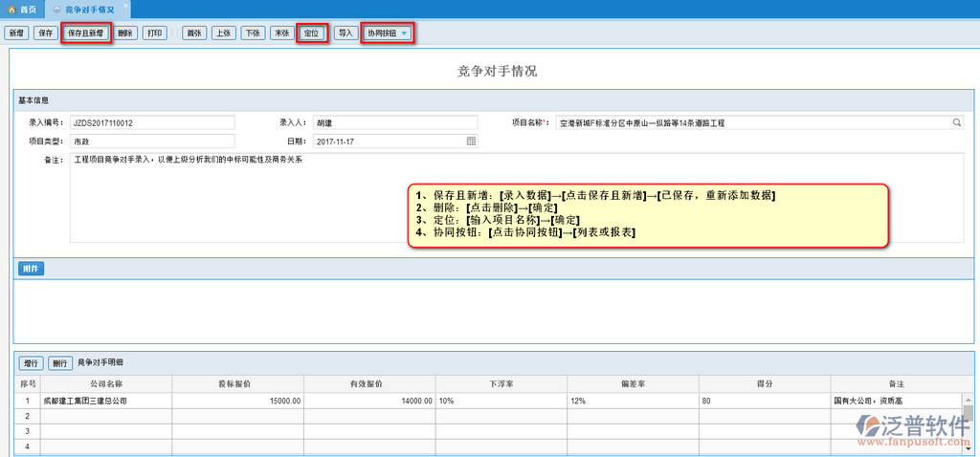Select the 竞争对手情况 tab
Screen dimensions: 980x457
click(x=88, y=9)
